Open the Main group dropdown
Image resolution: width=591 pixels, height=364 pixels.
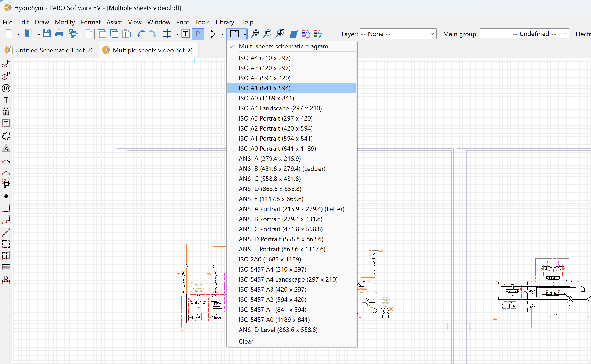pyautogui.click(x=565, y=34)
